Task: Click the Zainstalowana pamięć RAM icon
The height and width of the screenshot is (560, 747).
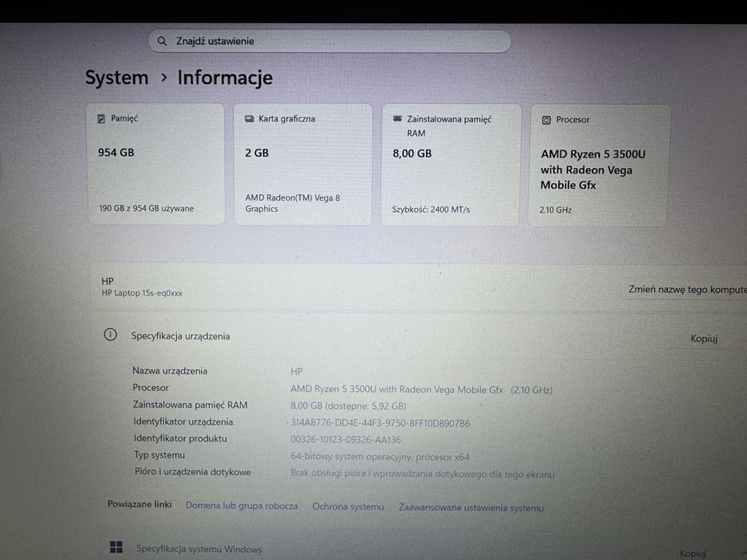Action: pyautogui.click(x=397, y=118)
